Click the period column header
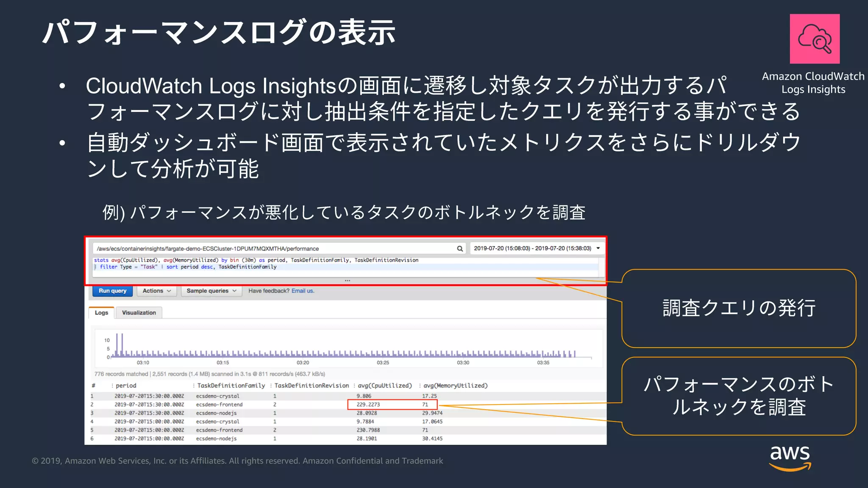Viewport: 868px width, 488px height. pyautogui.click(x=126, y=385)
